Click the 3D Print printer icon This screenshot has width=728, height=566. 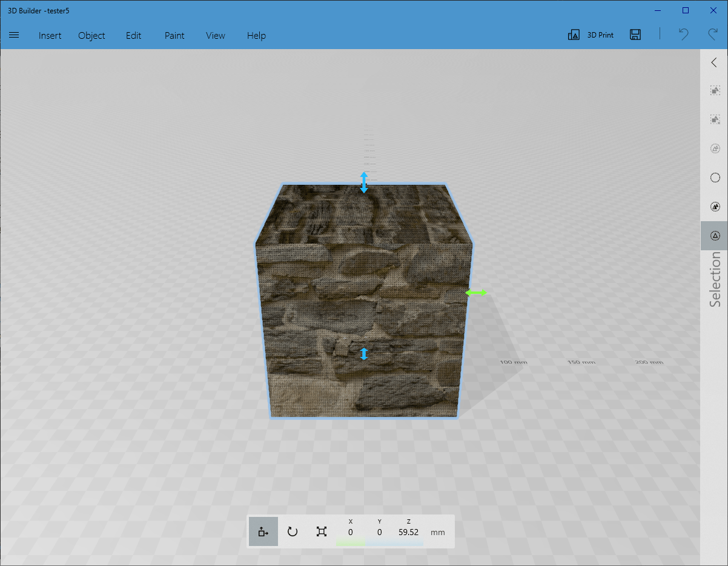574,35
